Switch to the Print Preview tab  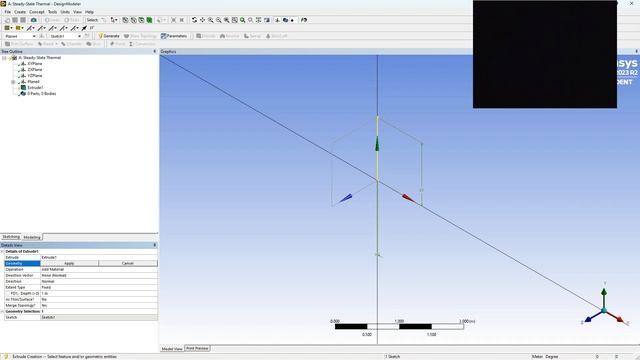pos(197,348)
